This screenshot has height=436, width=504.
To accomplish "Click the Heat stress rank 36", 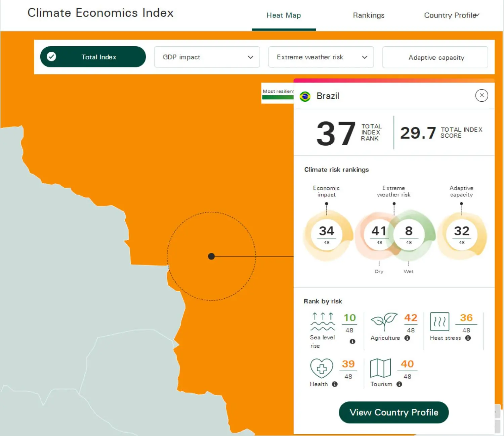I will [466, 318].
